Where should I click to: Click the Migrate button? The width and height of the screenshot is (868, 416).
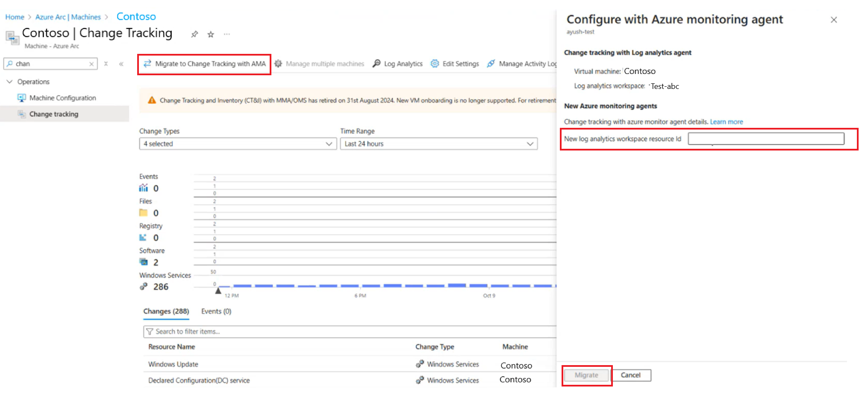tap(586, 375)
